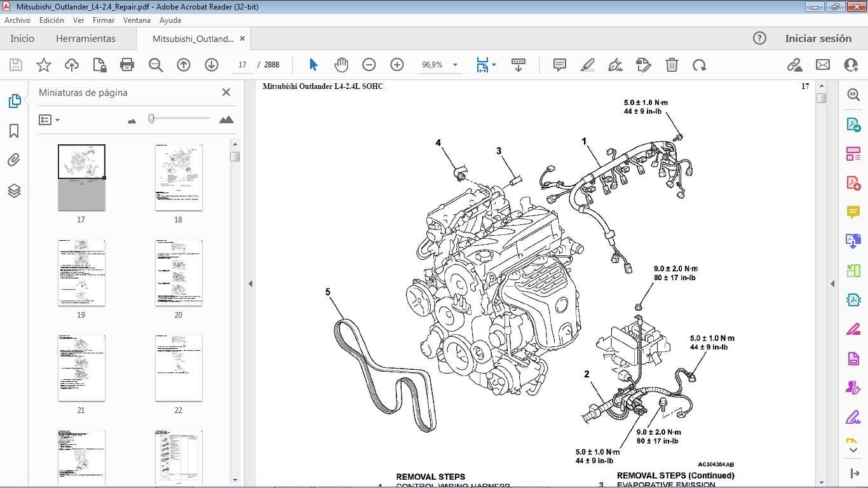Image resolution: width=868 pixels, height=488 pixels.
Task: Open the Archivo menu
Action: tap(17, 20)
